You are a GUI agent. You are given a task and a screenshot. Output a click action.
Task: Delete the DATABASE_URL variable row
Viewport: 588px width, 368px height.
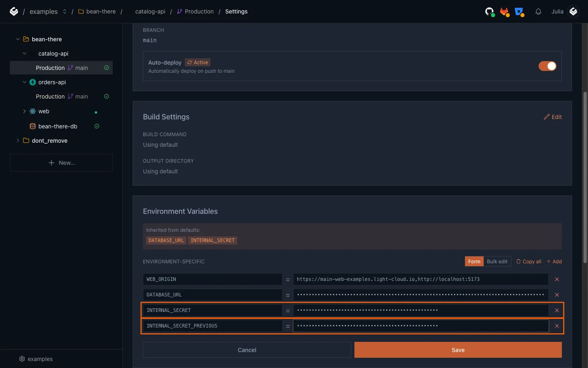tap(557, 295)
